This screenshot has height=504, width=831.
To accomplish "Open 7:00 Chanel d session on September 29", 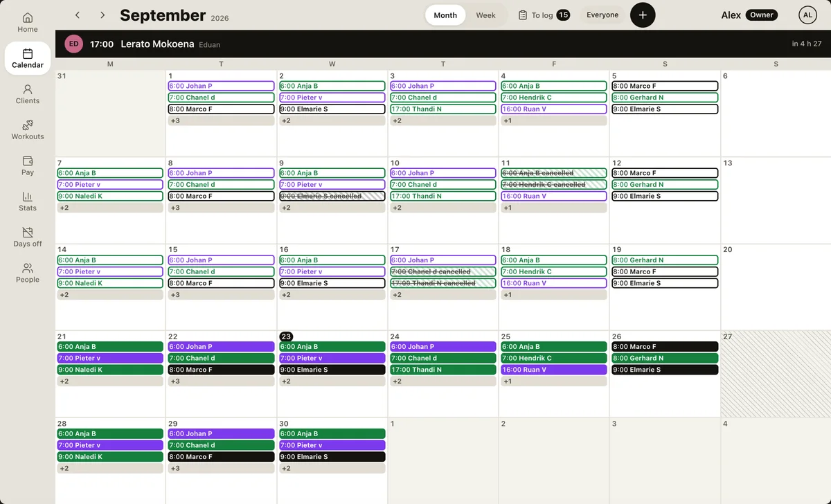I will (221, 445).
